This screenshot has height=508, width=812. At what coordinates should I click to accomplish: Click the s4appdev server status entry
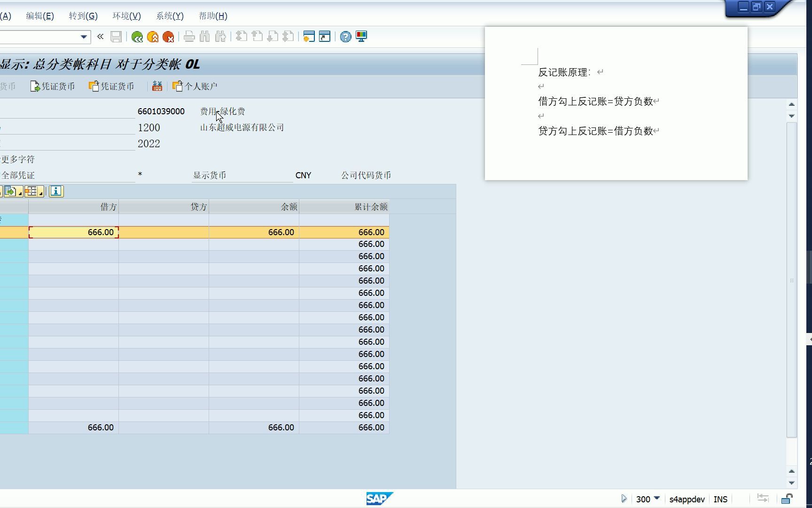coord(687,499)
